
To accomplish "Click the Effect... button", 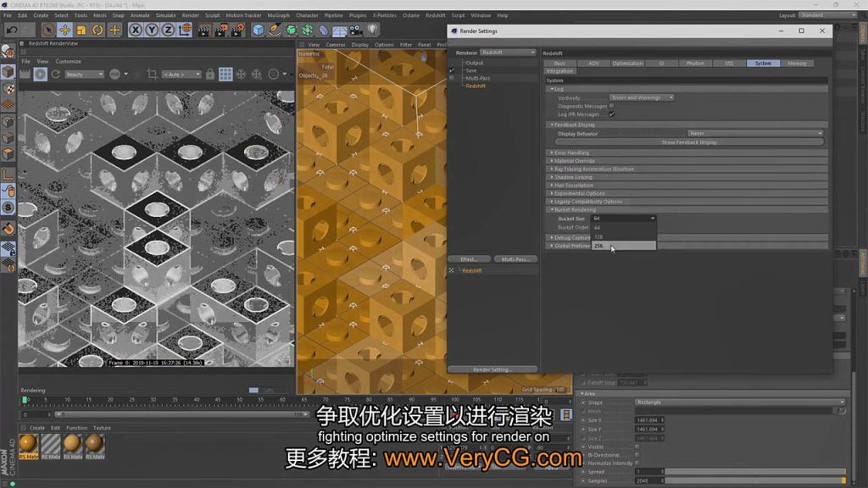I will point(469,259).
